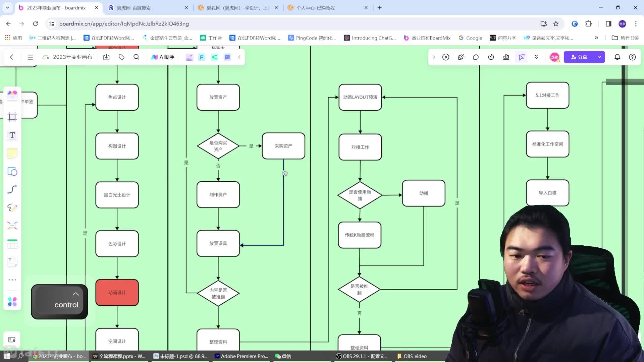Expand more tools with double chevron
This screenshot has height=362, width=644.
536,57
